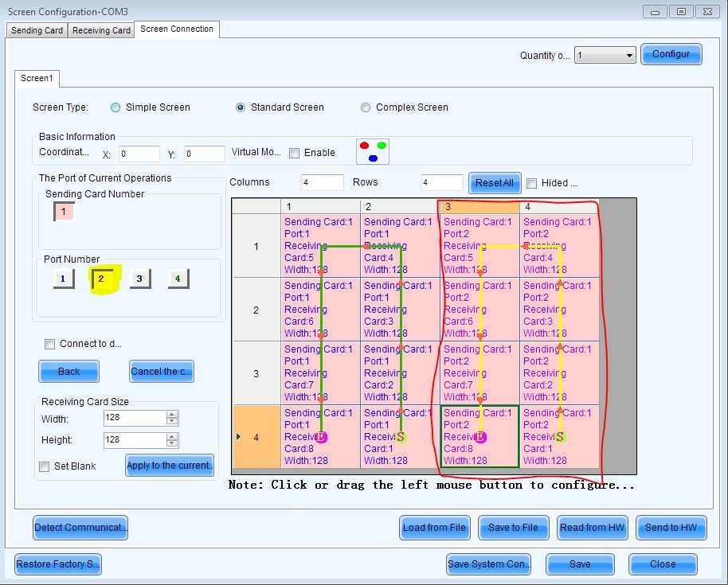Viewport: 728px width, 585px height.
Task: Increase receiving card width with up arrow
Action: (173, 415)
